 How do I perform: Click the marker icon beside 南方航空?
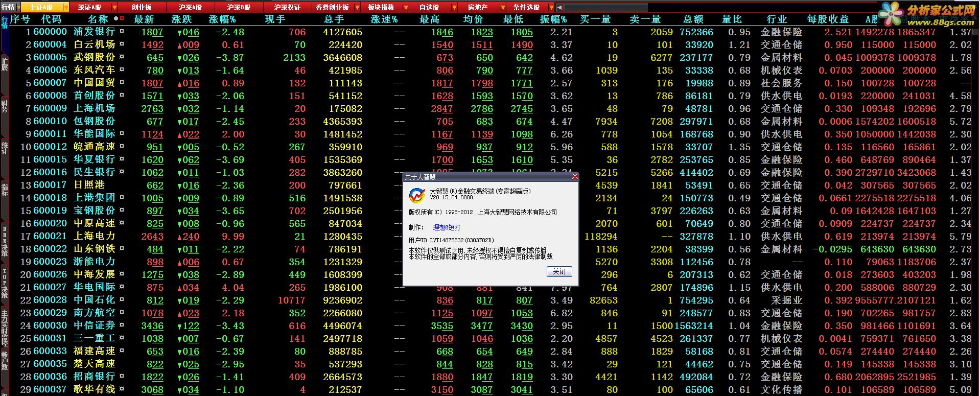122,312
